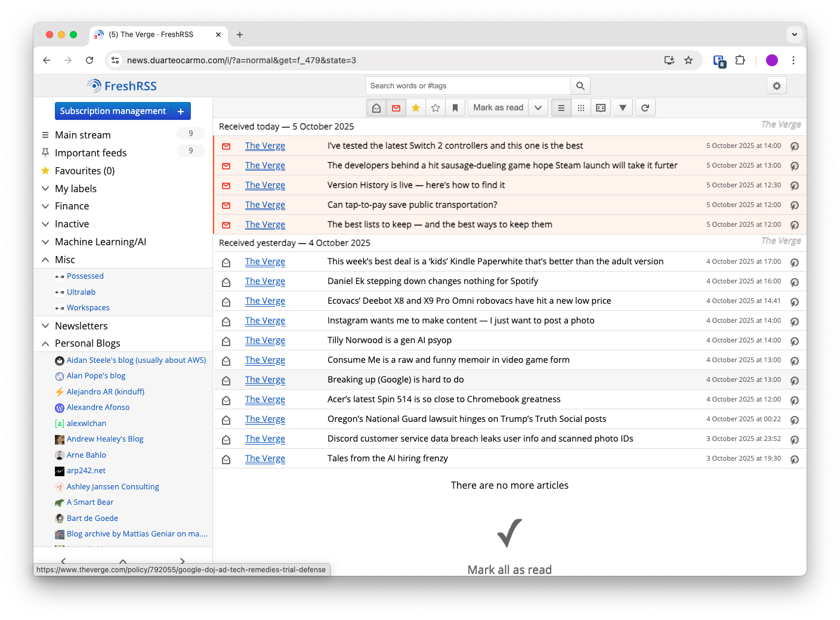The width and height of the screenshot is (840, 620).
Task: Open a new browser tab with plus button
Action: point(240,35)
